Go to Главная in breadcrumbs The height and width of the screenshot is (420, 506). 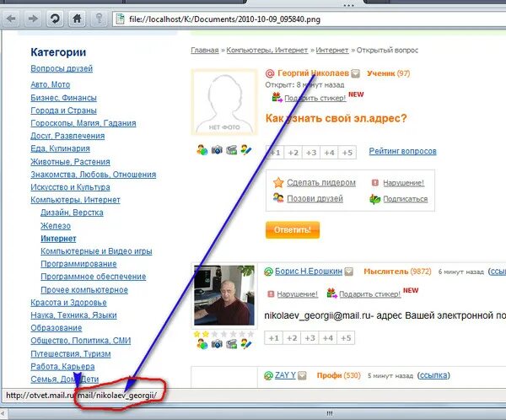205,50
